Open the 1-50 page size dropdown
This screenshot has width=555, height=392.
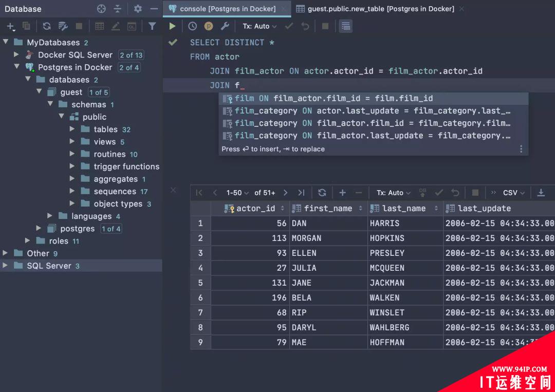[x=237, y=193]
